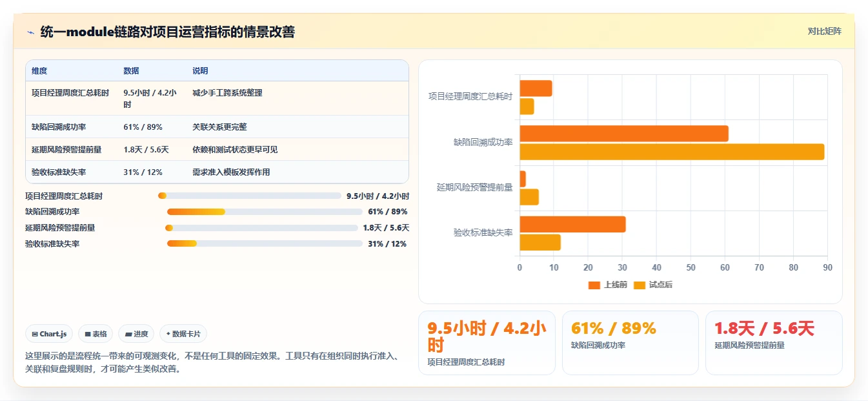
Task: Click the 90 tick on chart x-axis
Action: pyautogui.click(x=827, y=267)
